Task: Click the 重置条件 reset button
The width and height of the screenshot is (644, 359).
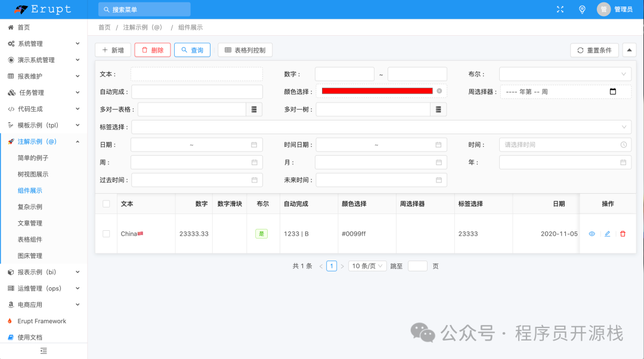Action: [x=594, y=49]
